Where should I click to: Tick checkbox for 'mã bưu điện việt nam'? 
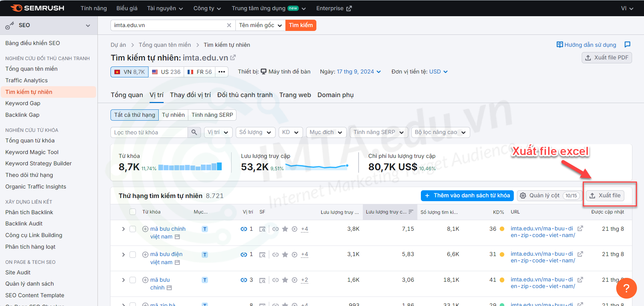click(x=133, y=255)
